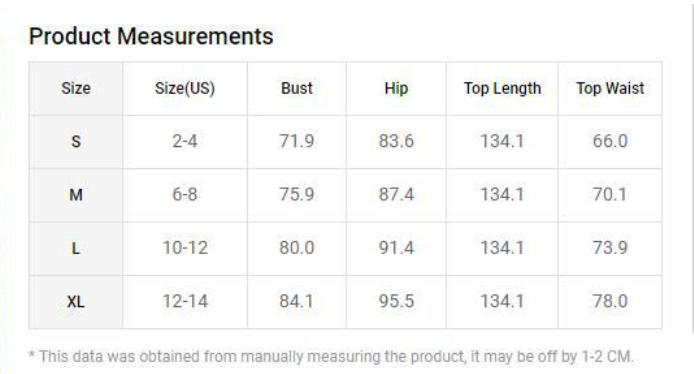Select the Size column header
Screen dimensions: 694x374
click(x=76, y=89)
